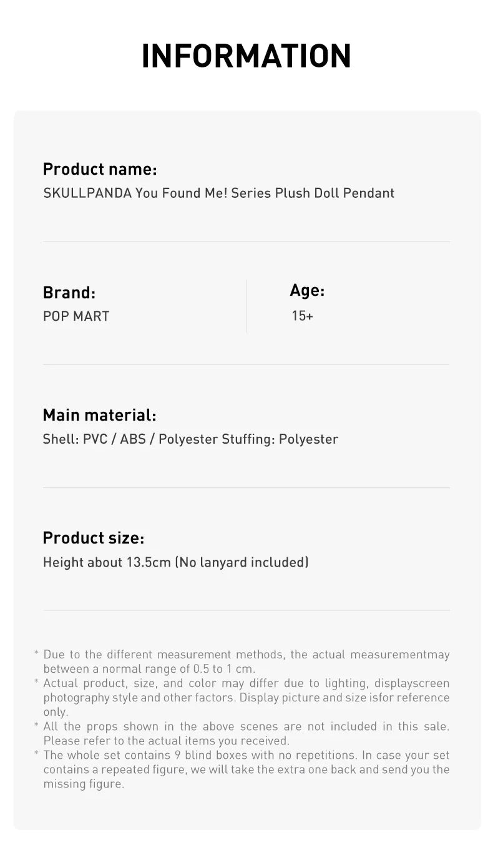Click the vertical divider between Brand and Age
The height and width of the screenshot is (868, 493).
coord(246,306)
